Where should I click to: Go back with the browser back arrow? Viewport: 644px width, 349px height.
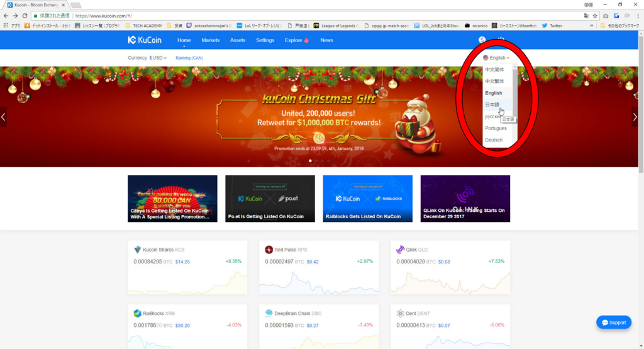pyautogui.click(x=6, y=16)
